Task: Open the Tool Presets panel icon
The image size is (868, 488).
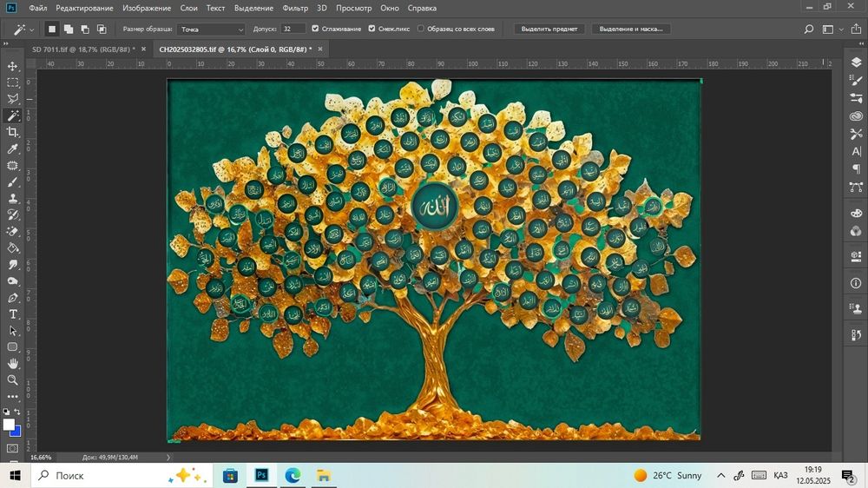Action: (856, 134)
